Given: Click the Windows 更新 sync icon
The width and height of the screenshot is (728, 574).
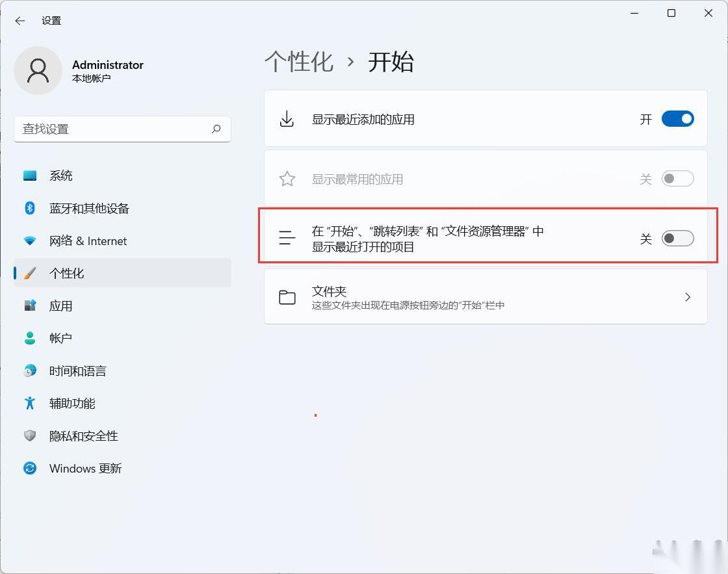Looking at the screenshot, I should [x=30, y=468].
